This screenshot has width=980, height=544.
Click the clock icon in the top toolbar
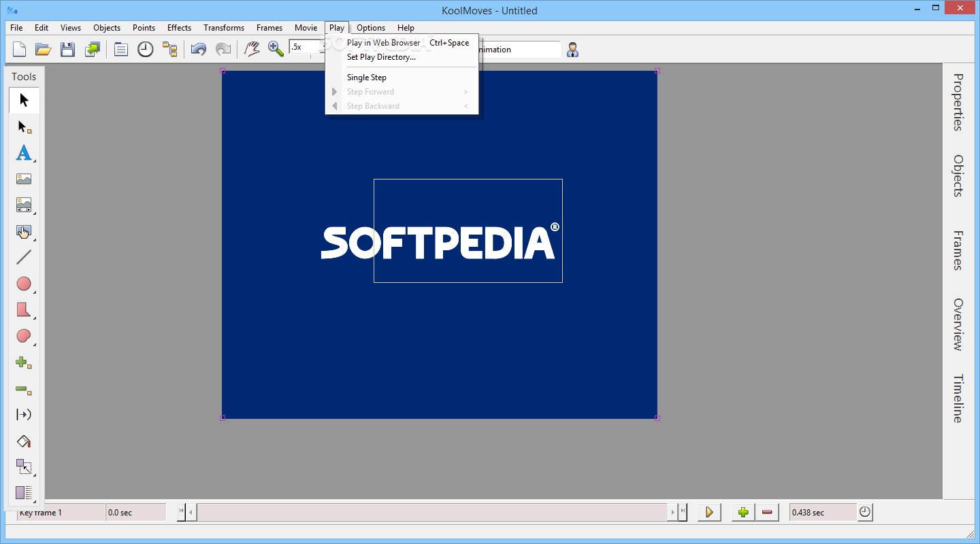pyautogui.click(x=146, y=49)
